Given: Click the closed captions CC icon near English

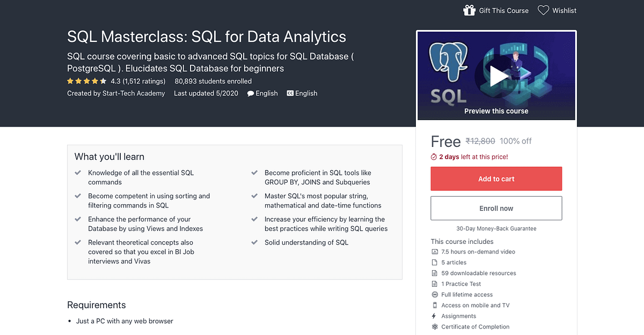Looking at the screenshot, I should tap(290, 93).
